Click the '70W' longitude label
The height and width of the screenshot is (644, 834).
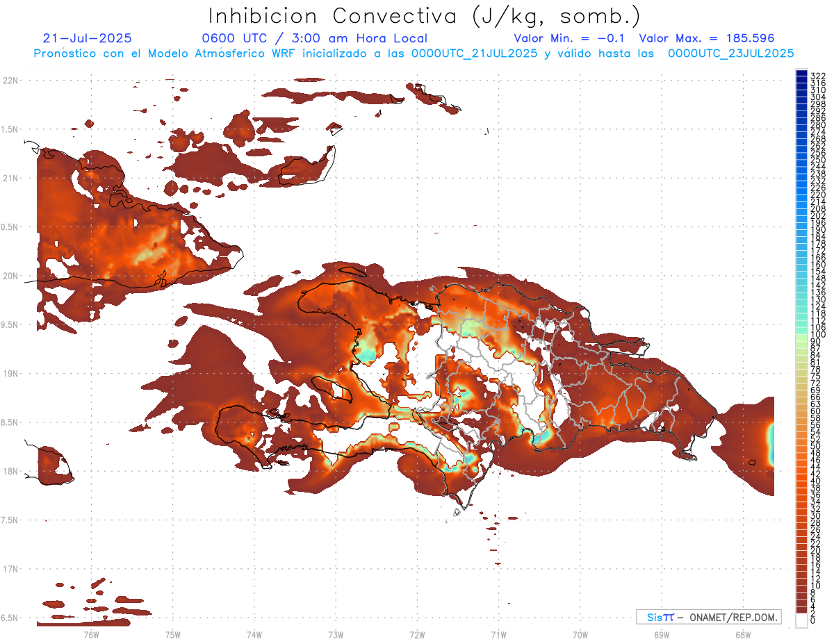[x=580, y=634]
